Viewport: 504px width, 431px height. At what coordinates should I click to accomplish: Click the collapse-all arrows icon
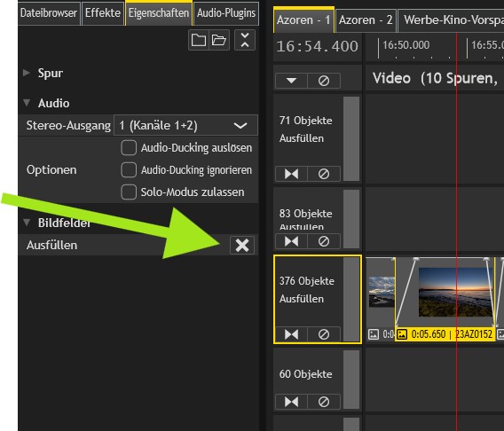click(245, 40)
